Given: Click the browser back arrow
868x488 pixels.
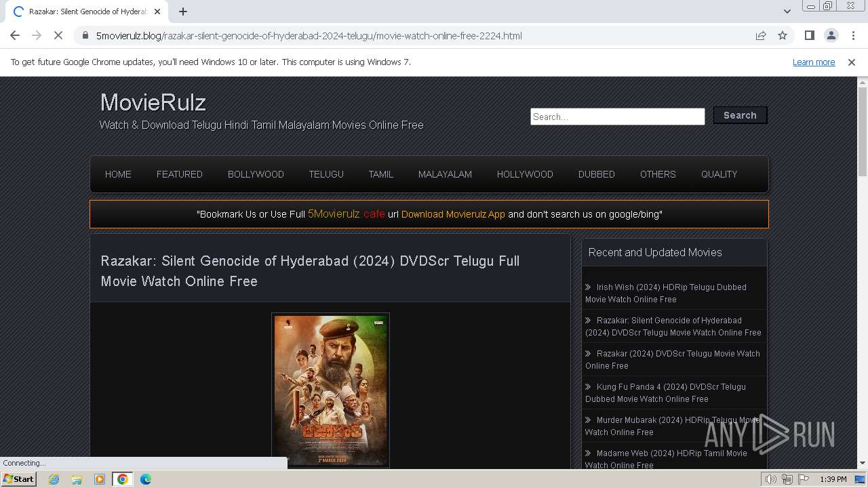Looking at the screenshot, I should coord(15,35).
